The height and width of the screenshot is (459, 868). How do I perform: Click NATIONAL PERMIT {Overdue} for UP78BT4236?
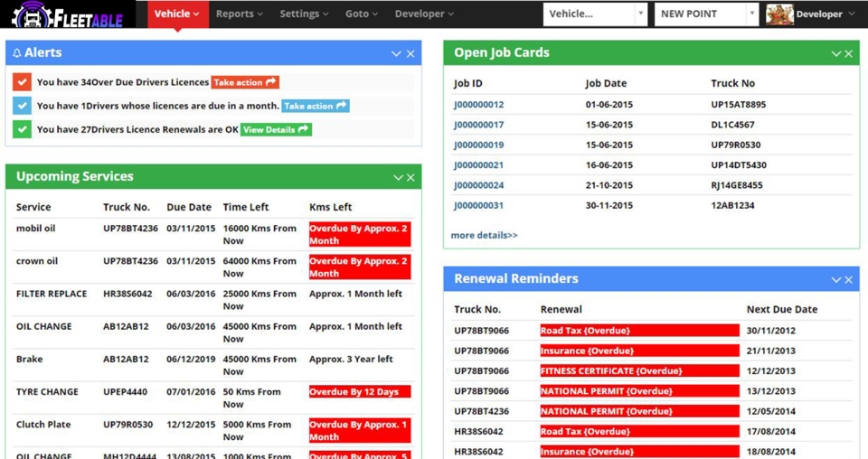pos(640,411)
